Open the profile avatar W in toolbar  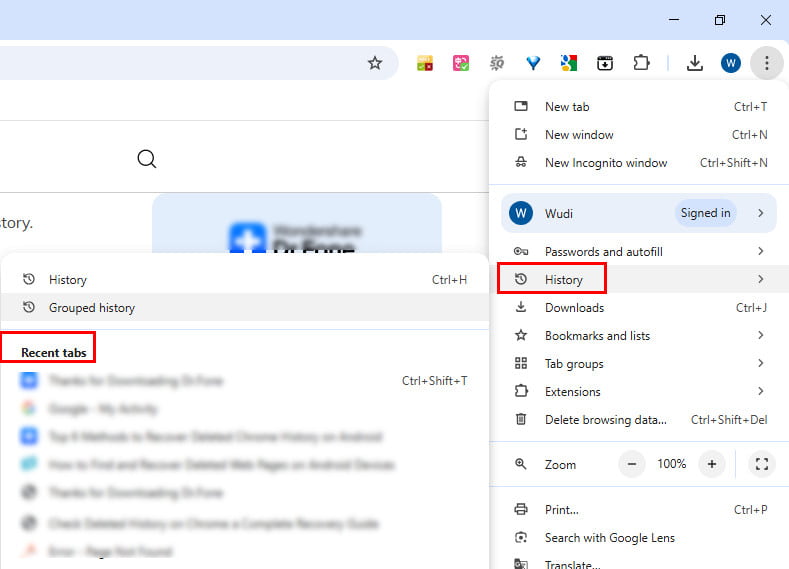coord(730,63)
